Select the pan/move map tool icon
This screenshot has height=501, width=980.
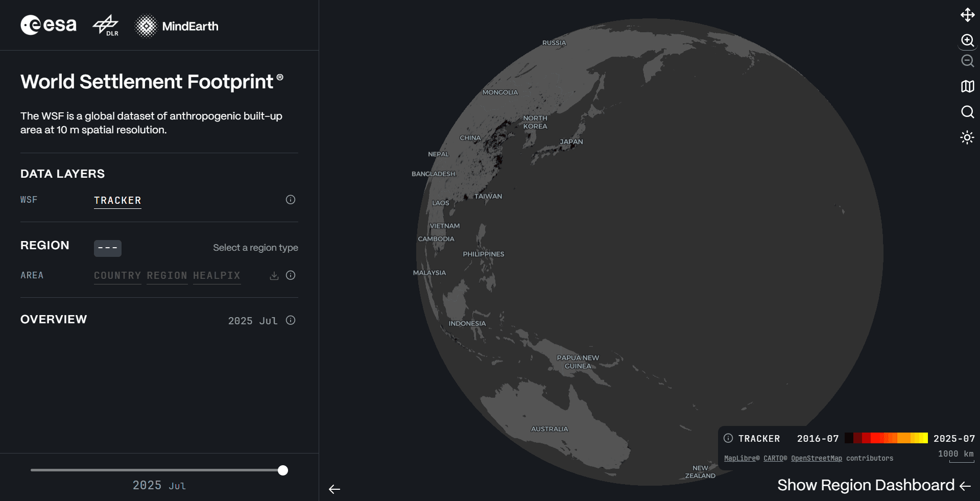[967, 15]
